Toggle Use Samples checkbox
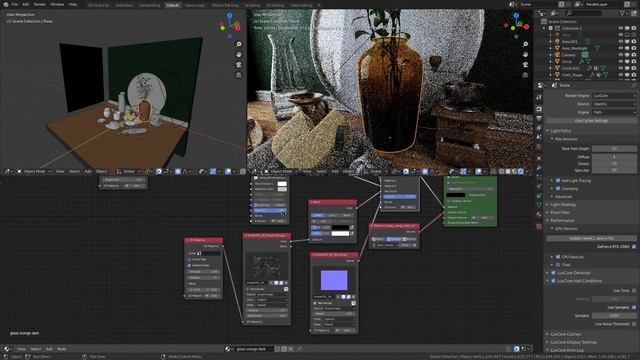This screenshot has width=640, height=360. (x=634, y=307)
